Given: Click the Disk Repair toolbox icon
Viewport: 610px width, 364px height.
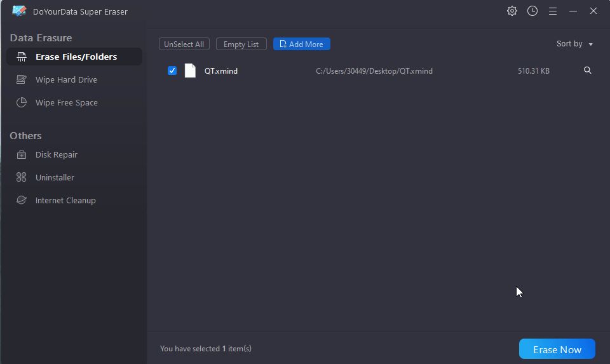Looking at the screenshot, I should click(x=22, y=155).
